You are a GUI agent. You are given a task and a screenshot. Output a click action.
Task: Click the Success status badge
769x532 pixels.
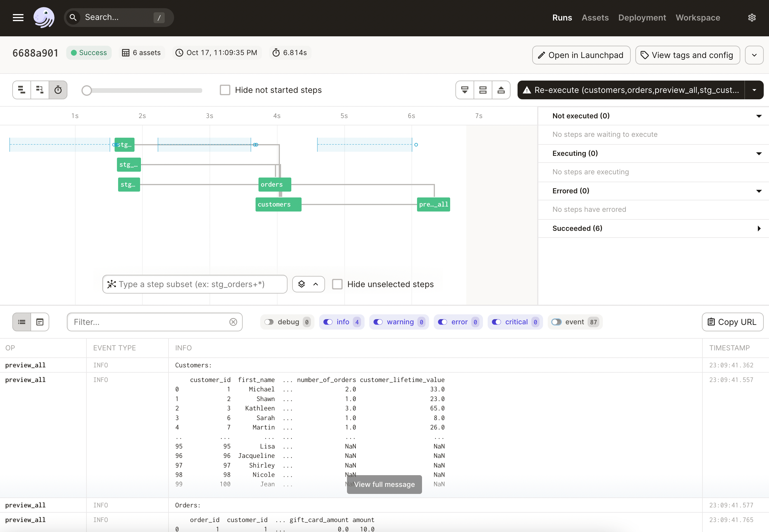tap(89, 53)
